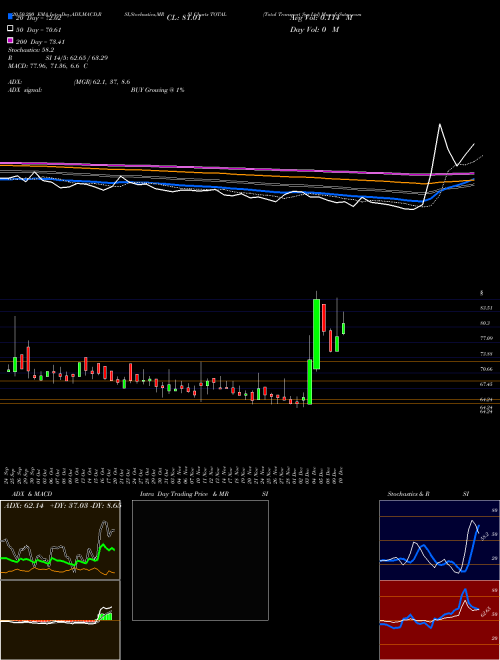The image size is (500, 660).
Task: Click the 'Day Vol: 0 M' label
Action: click(x=314, y=30)
